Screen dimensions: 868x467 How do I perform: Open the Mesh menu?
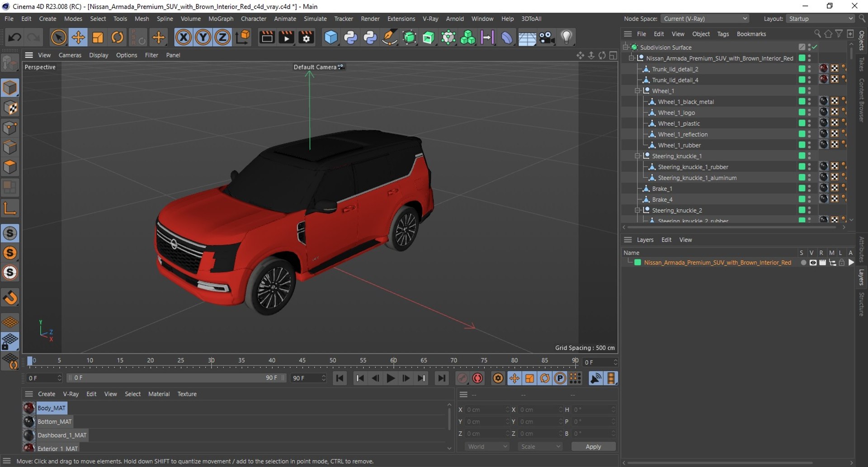142,19
